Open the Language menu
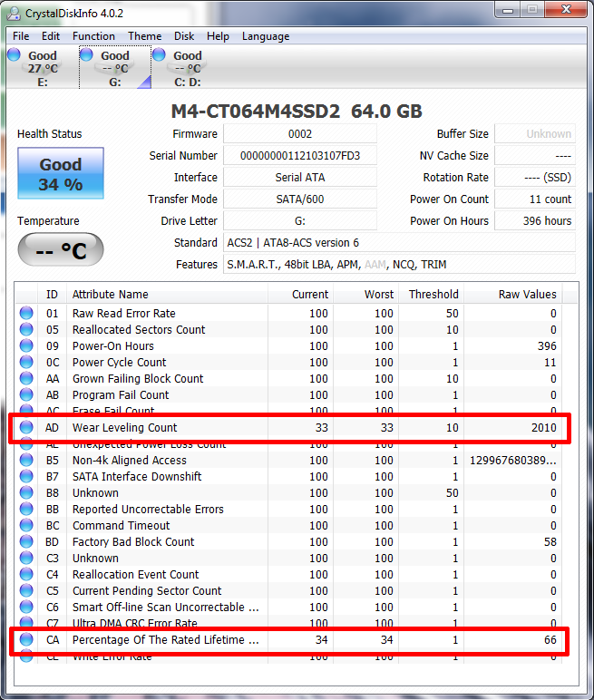Image resolution: width=594 pixels, height=700 pixels. (266, 36)
